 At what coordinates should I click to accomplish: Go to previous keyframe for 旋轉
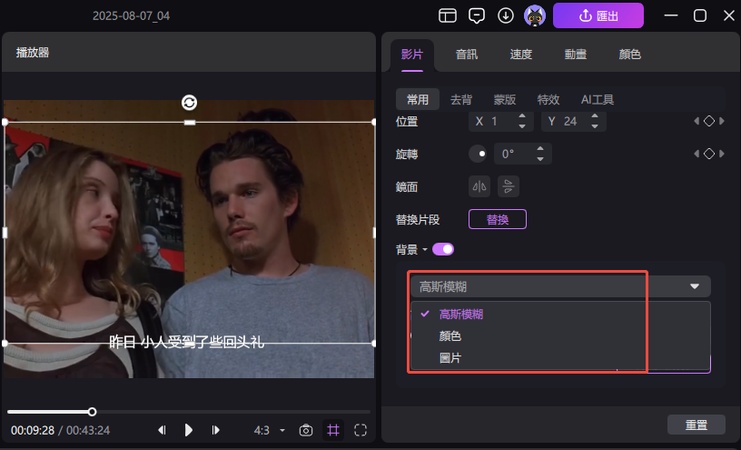[696, 154]
